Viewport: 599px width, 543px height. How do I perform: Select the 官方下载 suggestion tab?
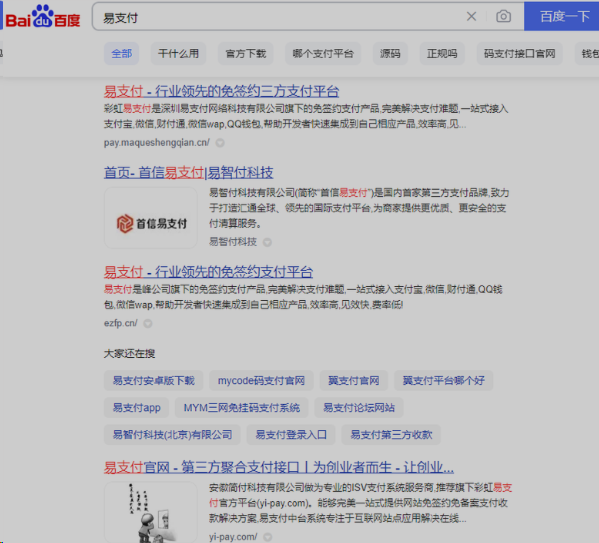tap(246, 53)
